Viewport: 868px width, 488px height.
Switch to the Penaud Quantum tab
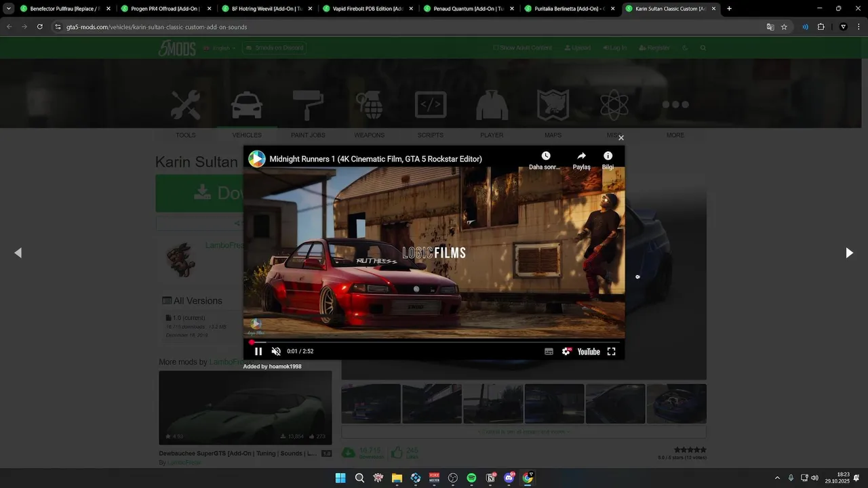[x=468, y=9]
